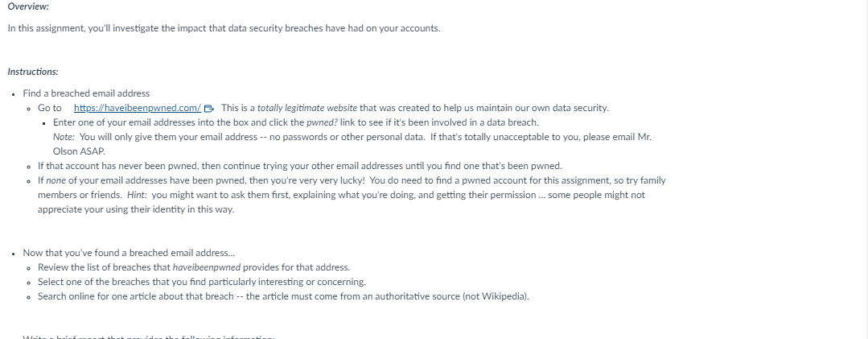Click the italic "pwned?" word

[322, 122]
